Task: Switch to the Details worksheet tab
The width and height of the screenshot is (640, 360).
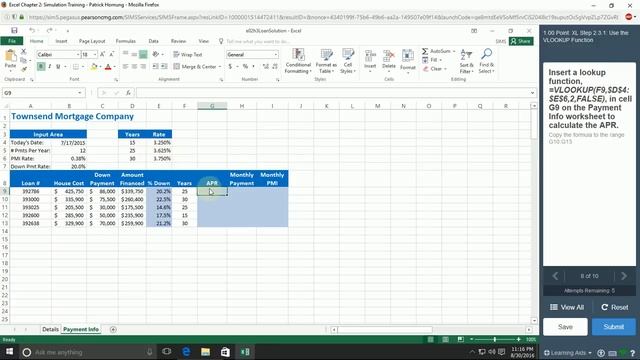Action: pyautogui.click(x=50, y=329)
